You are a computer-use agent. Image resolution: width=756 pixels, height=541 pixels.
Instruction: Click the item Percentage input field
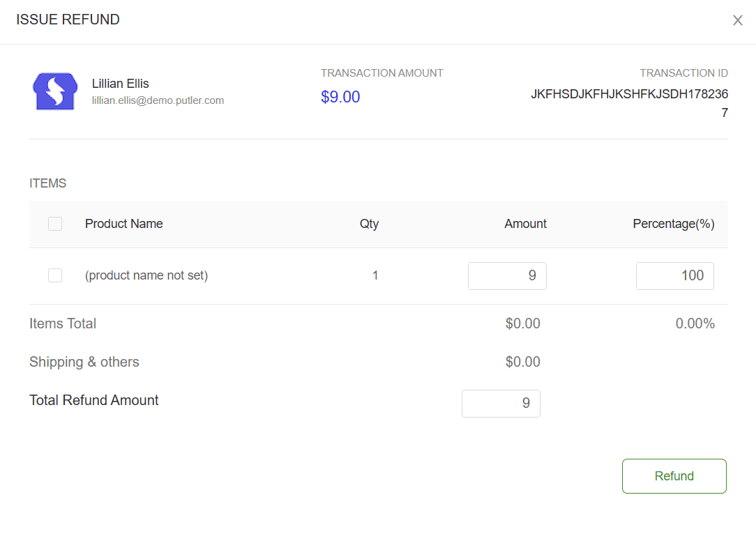[x=674, y=276]
